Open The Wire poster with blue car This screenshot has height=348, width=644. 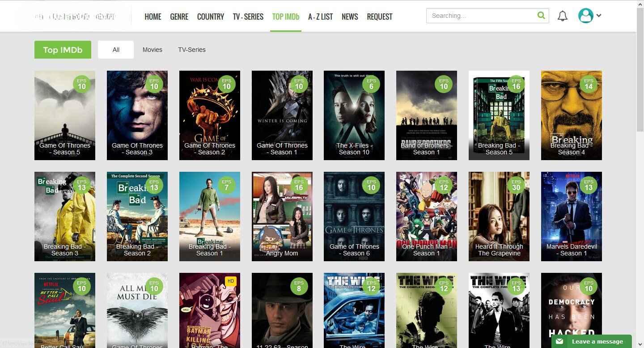(354, 310)
